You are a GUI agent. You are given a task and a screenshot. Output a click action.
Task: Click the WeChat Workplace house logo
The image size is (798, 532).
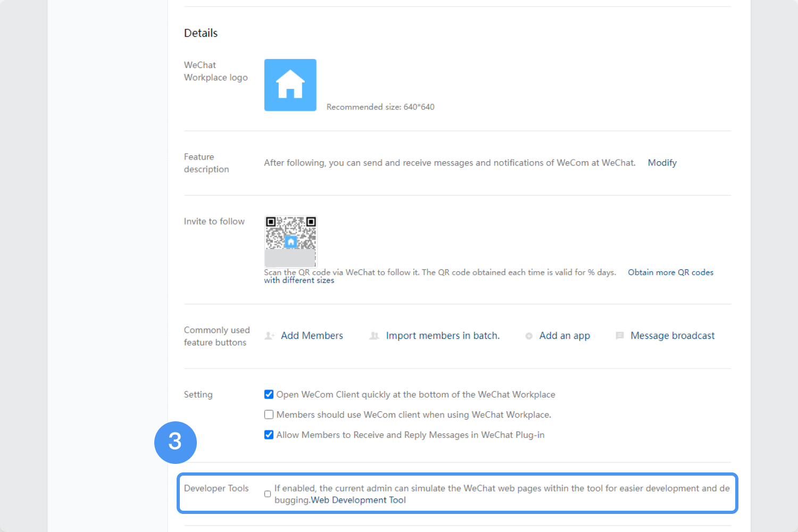point(290,85)
